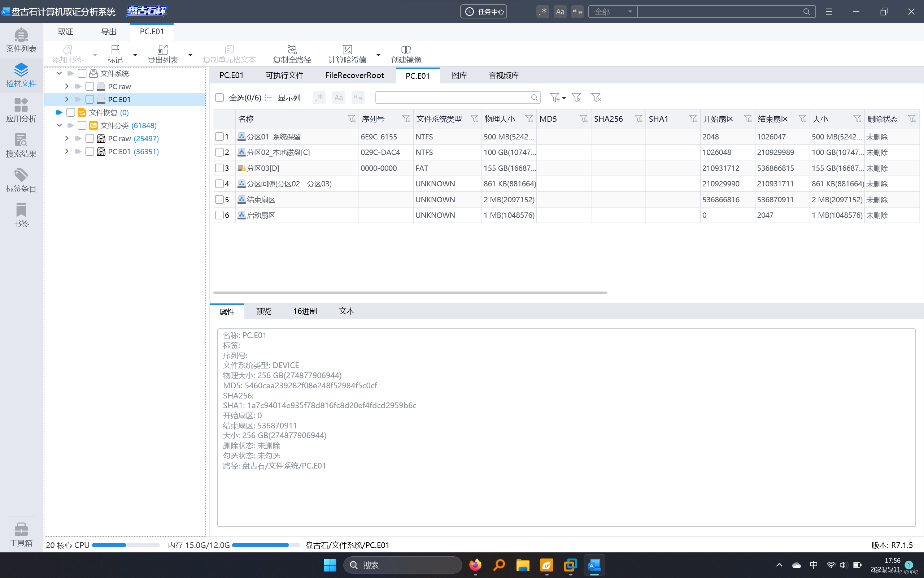Toggle whole-phrase quotes in the title bar
Viewport: 924px width, 578px height.
(x=577, y=12)
